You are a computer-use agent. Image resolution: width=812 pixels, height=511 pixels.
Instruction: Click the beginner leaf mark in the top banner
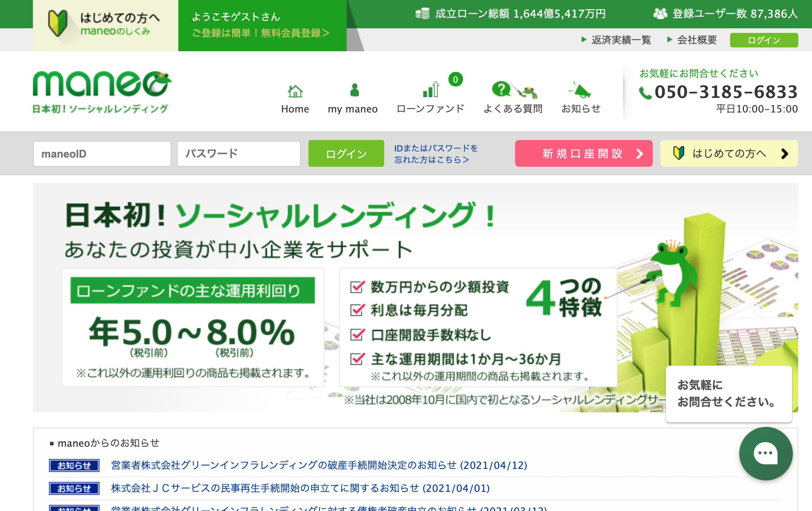click(x=58, y=23)
